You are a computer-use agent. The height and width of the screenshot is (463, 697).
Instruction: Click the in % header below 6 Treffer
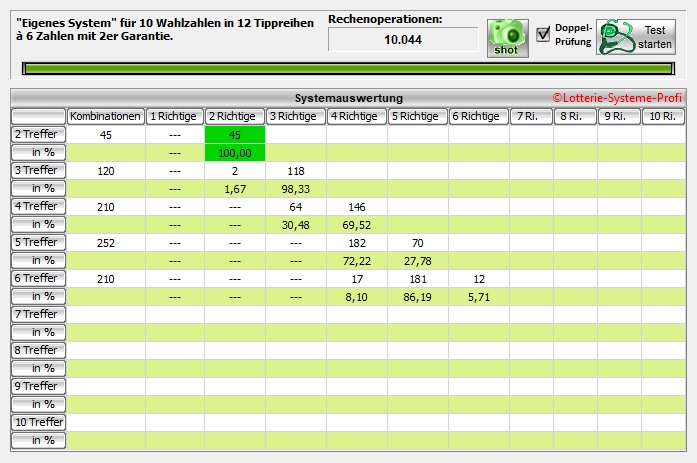tap(39, 296)
